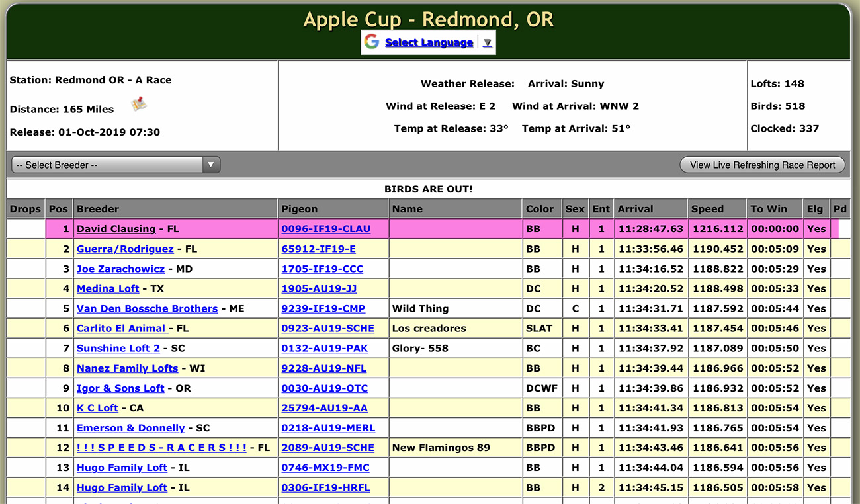Expand the language dropdown arrow
This screenshot has height=504, width=860.
coord(488,43)
